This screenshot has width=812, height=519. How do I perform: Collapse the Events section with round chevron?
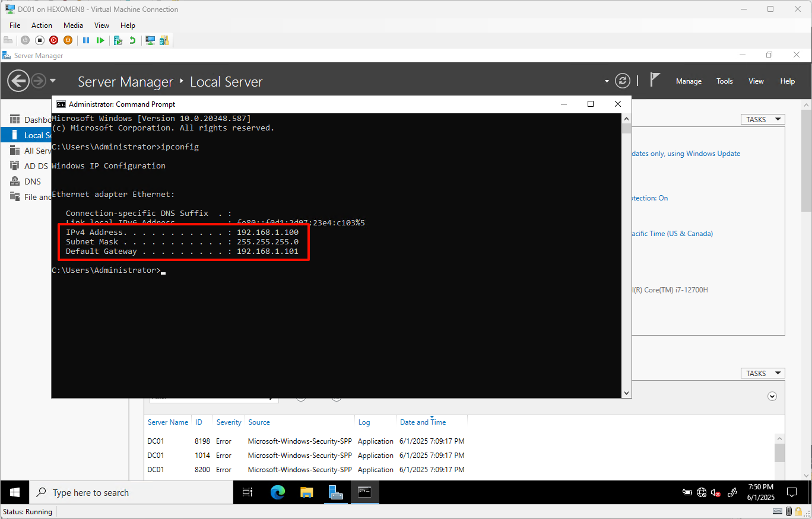[x=772, y=396]
